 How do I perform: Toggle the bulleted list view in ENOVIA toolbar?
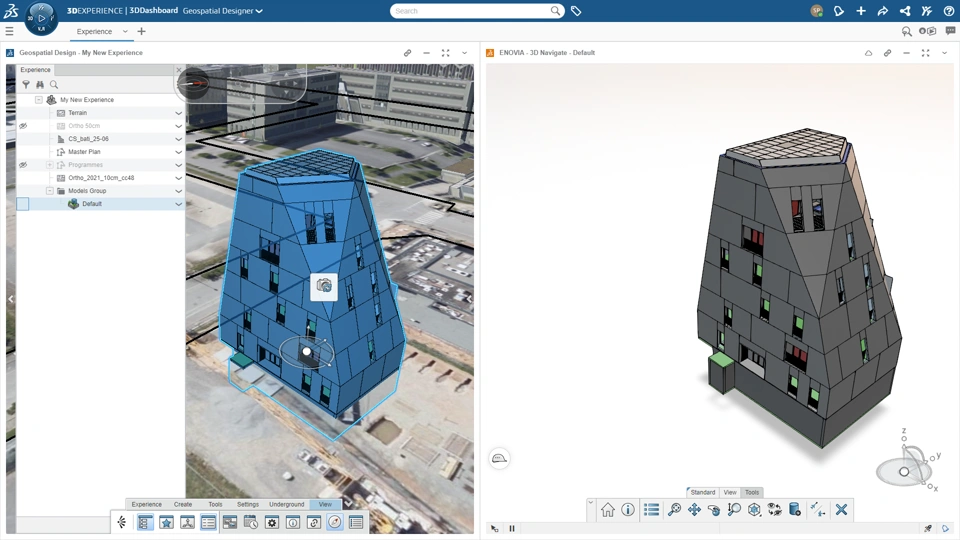coord(651,509)
